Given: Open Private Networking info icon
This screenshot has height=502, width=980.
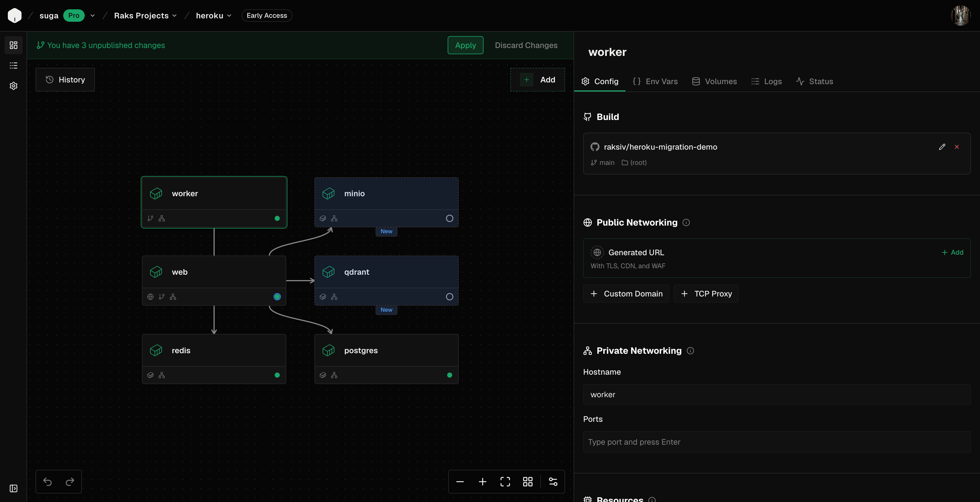Looking at the screenshot, I should coord(690,351).
